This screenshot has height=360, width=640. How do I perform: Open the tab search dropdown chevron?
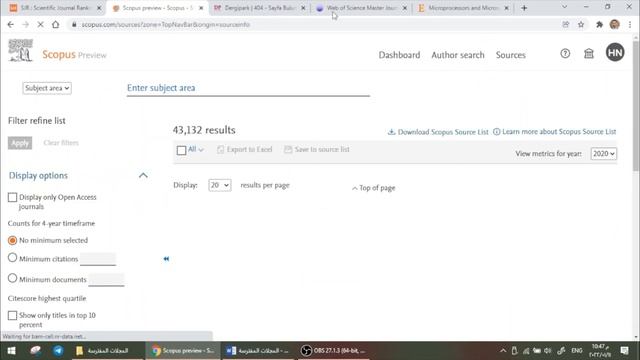tap(564, 7)
